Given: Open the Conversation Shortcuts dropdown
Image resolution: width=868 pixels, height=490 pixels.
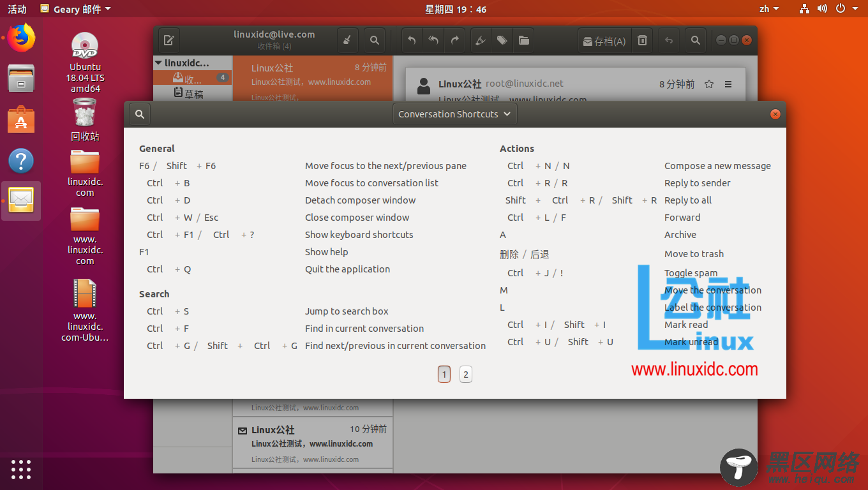Looking at the screenshot, I should pos(454,114).
